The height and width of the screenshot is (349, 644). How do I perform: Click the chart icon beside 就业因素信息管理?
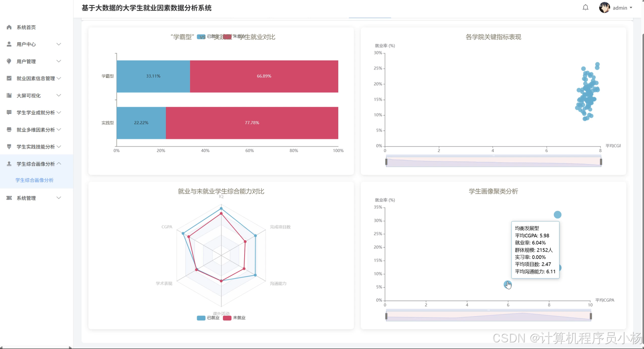pos(9,78)
